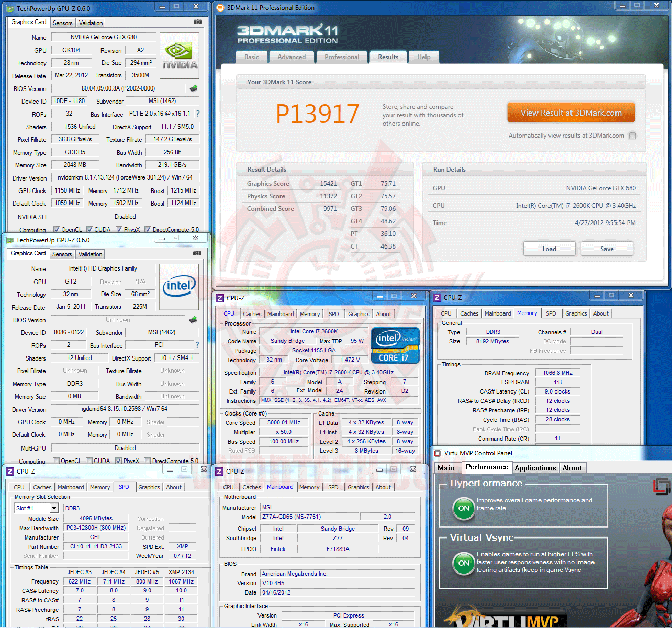
Task: Open the Slot #1 memory slot dropdown
Action: click(54, 508)
